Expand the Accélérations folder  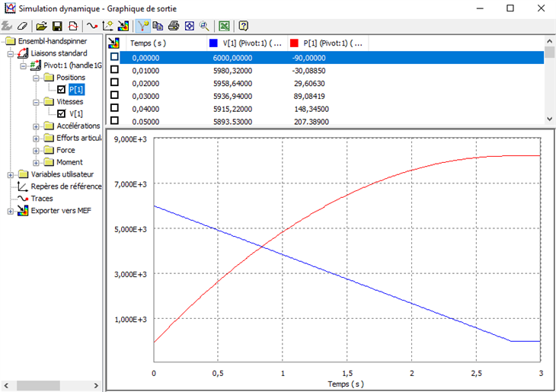36,126
